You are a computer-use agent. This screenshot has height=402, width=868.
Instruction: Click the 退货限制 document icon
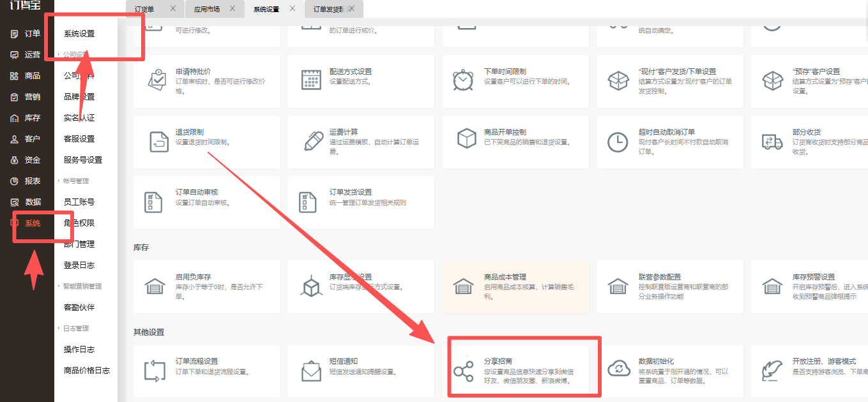158,141
